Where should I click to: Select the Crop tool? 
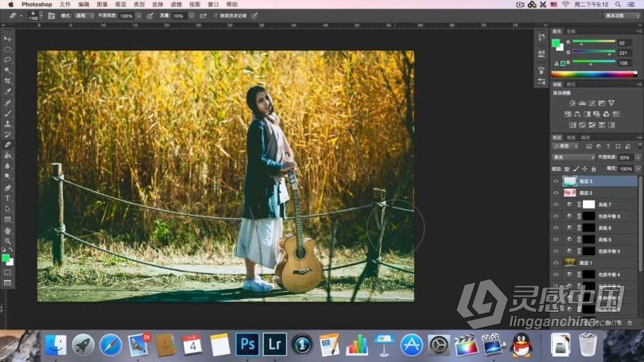[8, 81]
